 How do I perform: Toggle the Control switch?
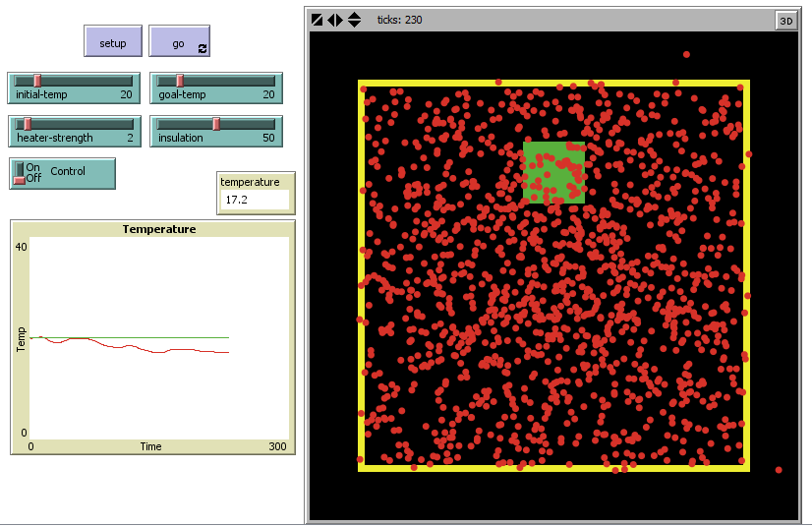point(19,172)
